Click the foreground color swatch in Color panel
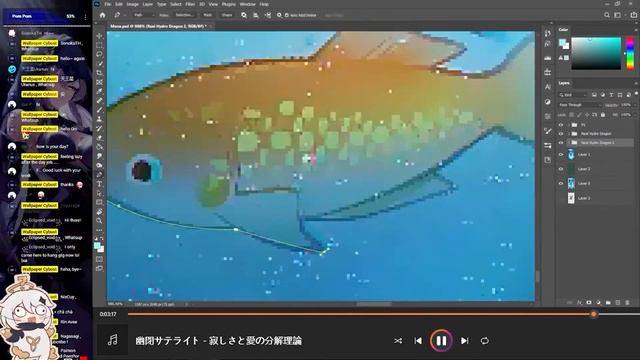 coord(562,42)
